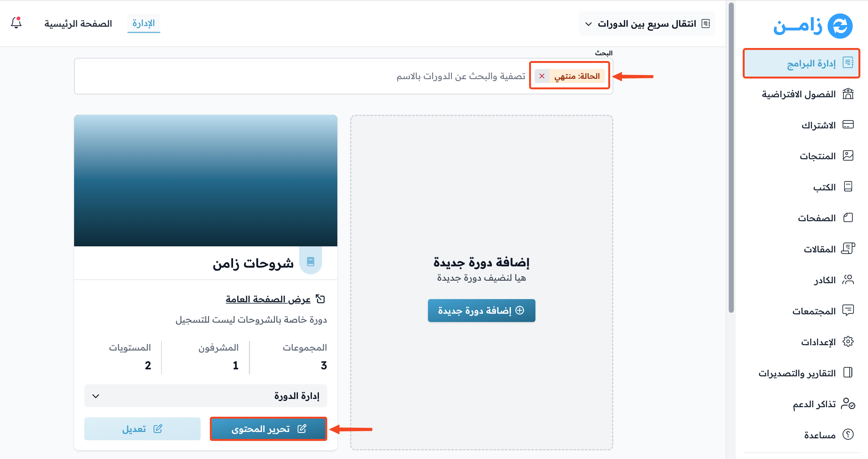Open المنتجات in the sidebar
The image size is (868, 459).
coord(827,156)
